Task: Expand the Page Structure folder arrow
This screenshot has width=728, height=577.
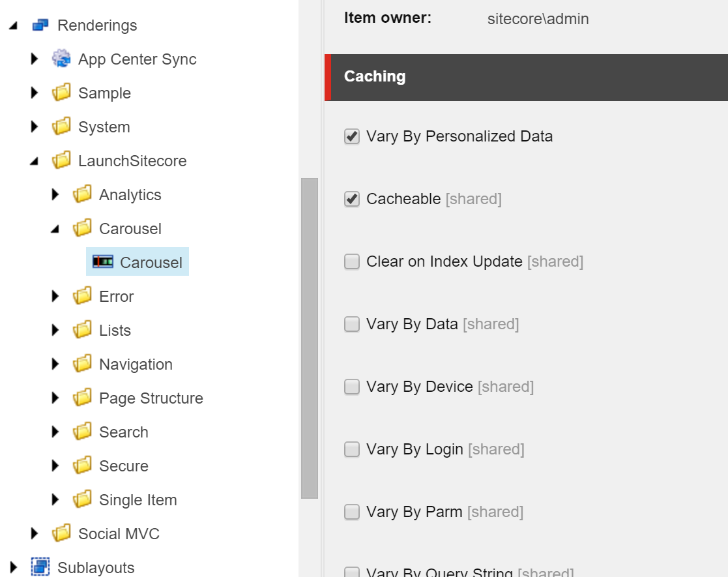Action: (x=55, y=398)
